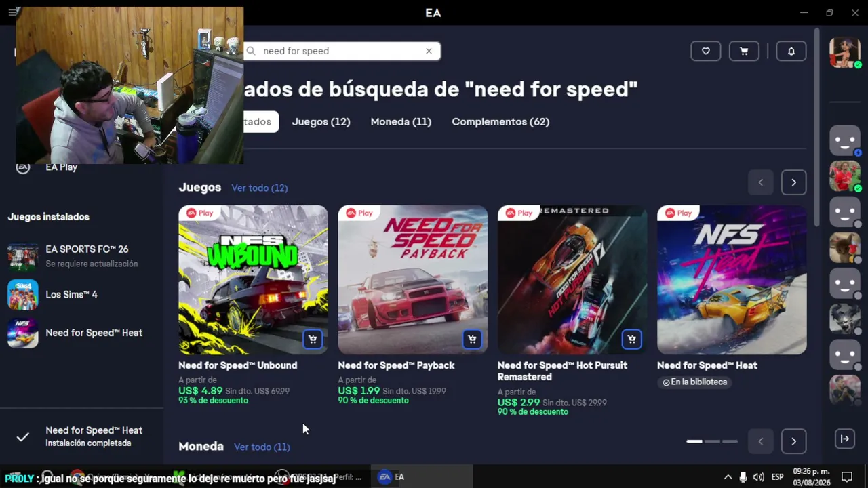Click the carousel page indicator dots
868x488 pixels.
coord(712,441)
